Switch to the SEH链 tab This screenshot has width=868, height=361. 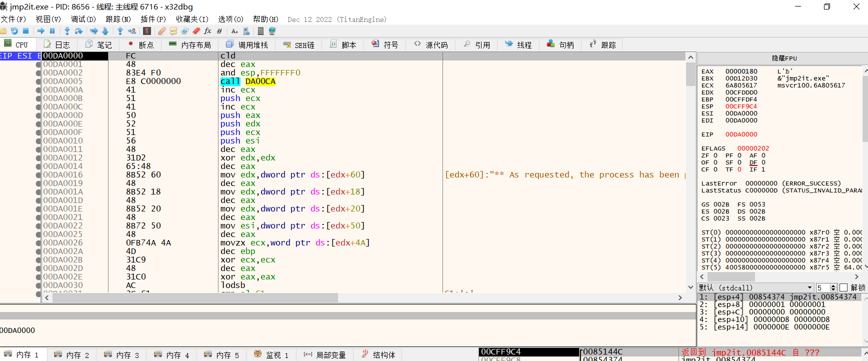(298, 44)
